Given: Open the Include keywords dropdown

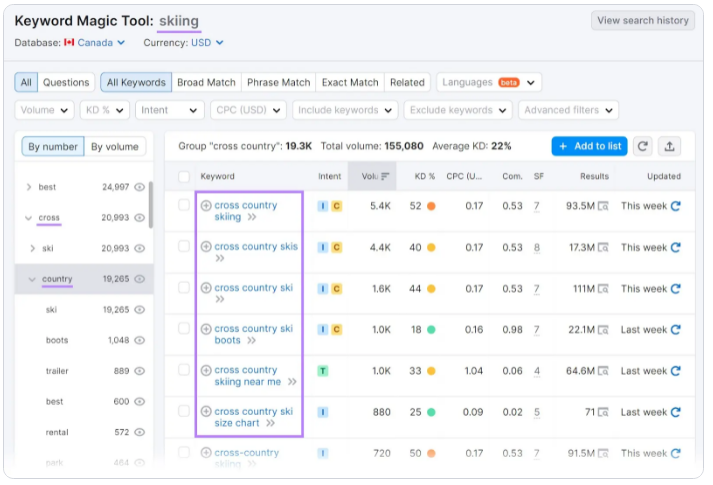Looking at the screenshot, I should click(345, 110).
